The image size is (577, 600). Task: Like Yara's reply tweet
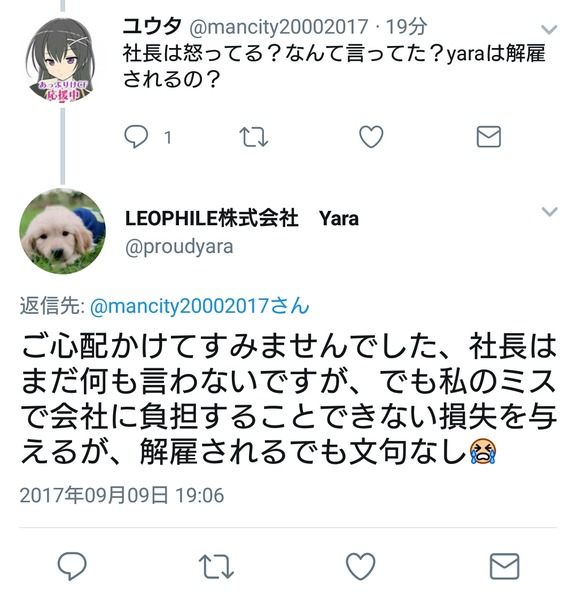[360, 566]
